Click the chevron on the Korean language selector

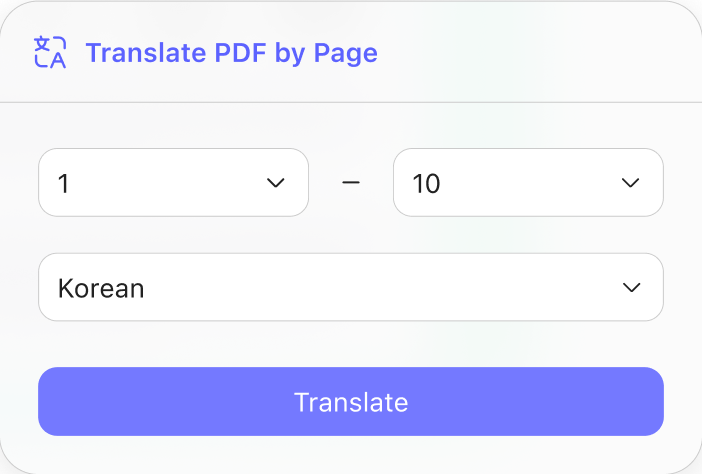[631, 288]
